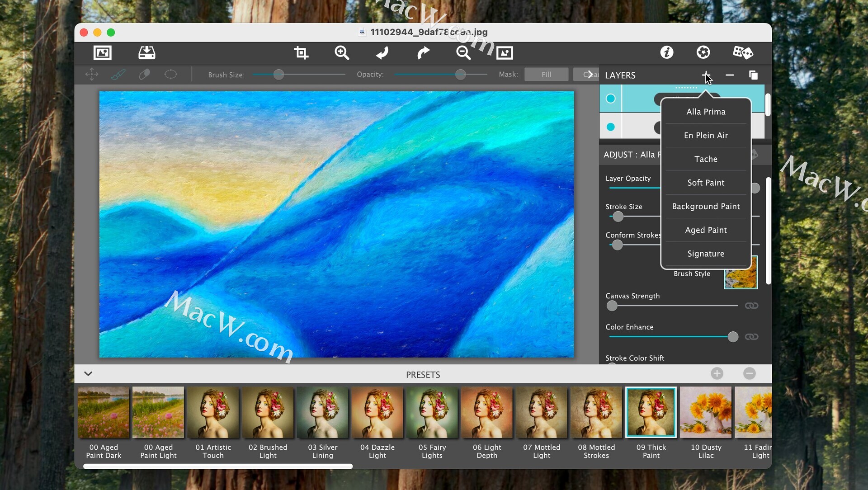
Task: Click the file icon in title bar
Action: click(x=362, y=32)
